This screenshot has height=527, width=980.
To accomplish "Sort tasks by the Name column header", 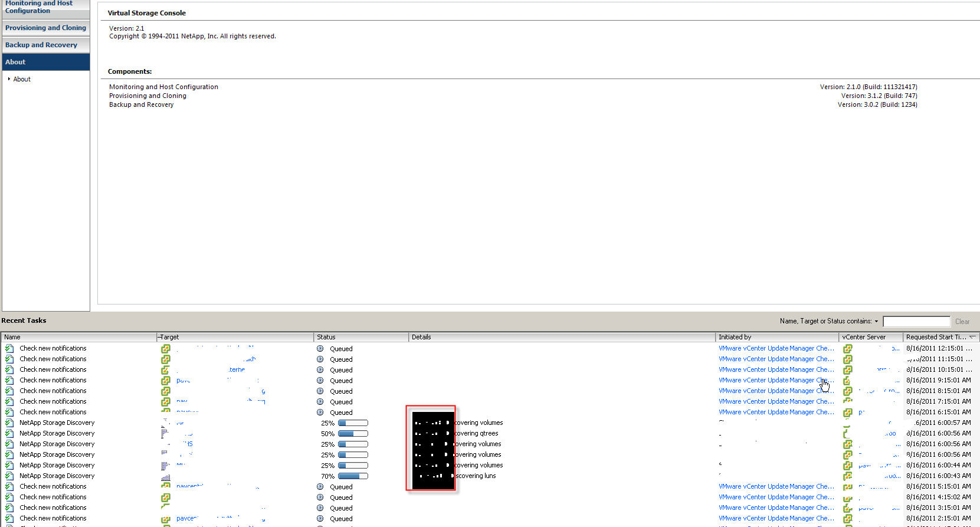I will (x=79, y=337).
